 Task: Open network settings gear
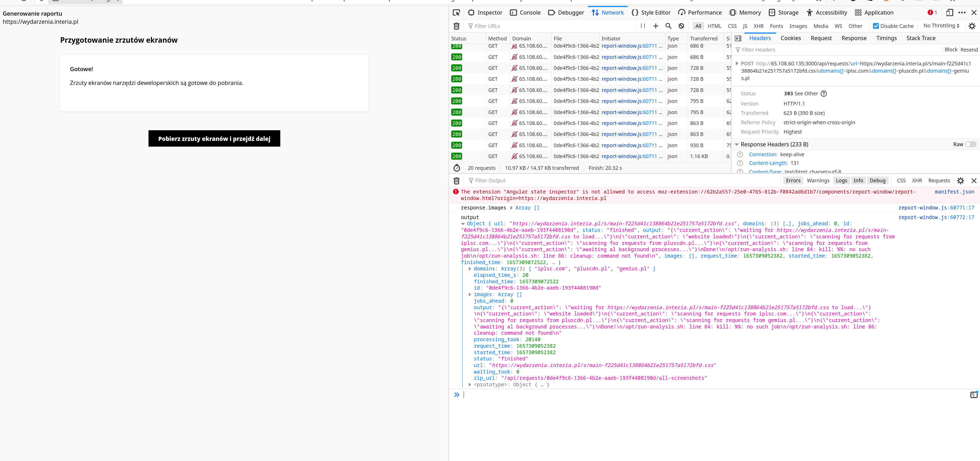972,26
